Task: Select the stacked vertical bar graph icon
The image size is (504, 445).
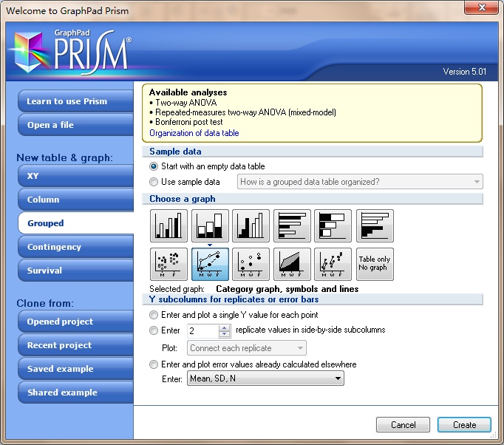Action: click(210, 225)
